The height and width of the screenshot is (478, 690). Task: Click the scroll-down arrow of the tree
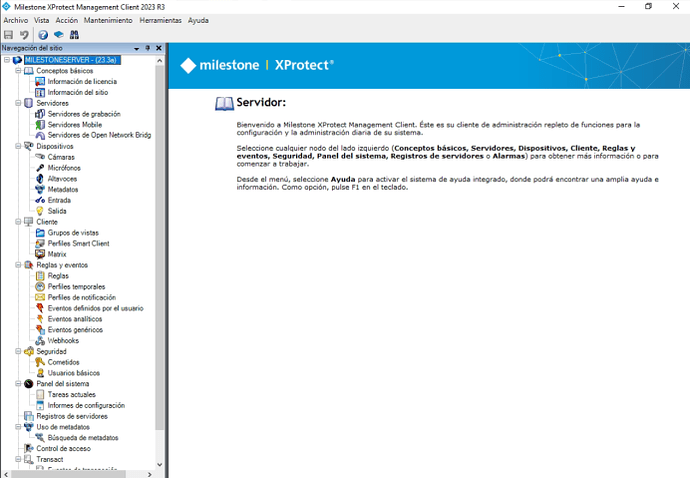159,464
